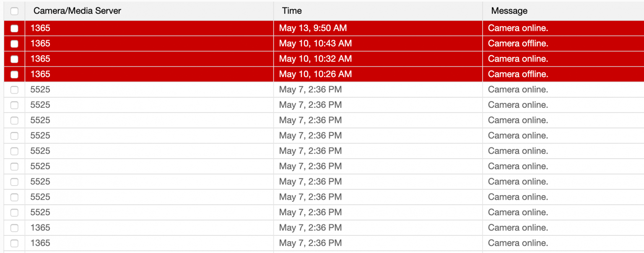The height and width of the screenshot is (253, 644).
Task: Select camera 1365 in the May 13 row
Action: coord(40,29)
